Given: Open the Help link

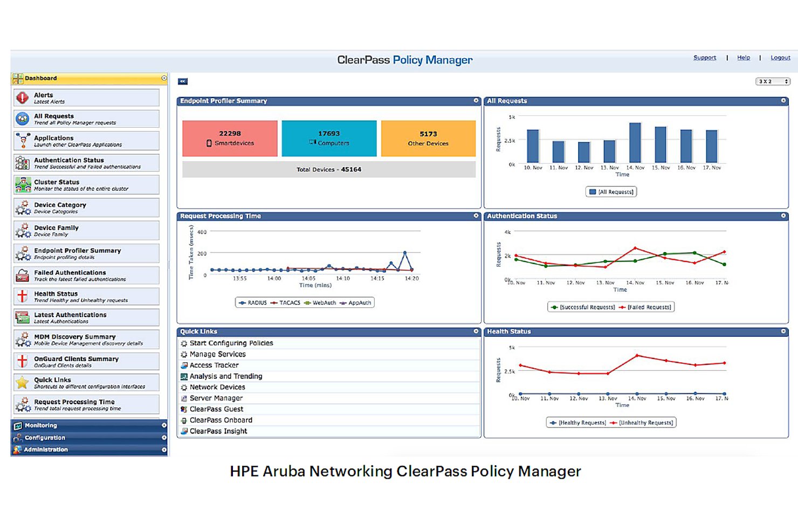Looking at the screenshot, I should [744, 58].
